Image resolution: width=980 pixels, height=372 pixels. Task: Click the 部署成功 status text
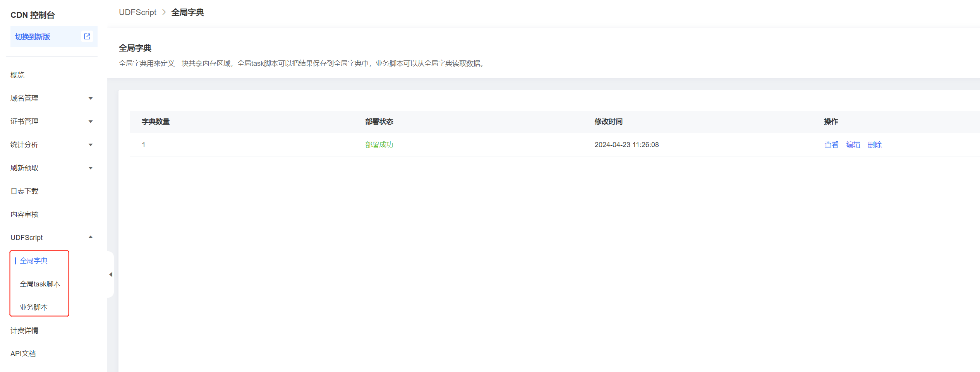(x=379, y=145)
